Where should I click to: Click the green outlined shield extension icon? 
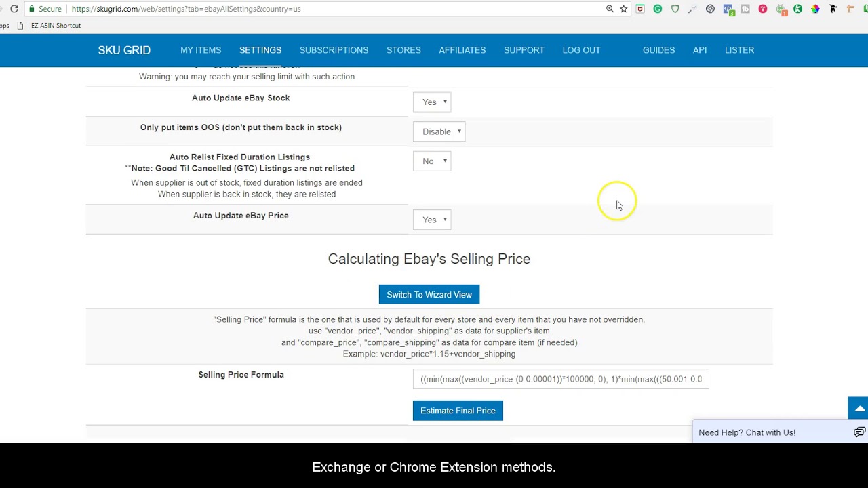click(675, 9)
